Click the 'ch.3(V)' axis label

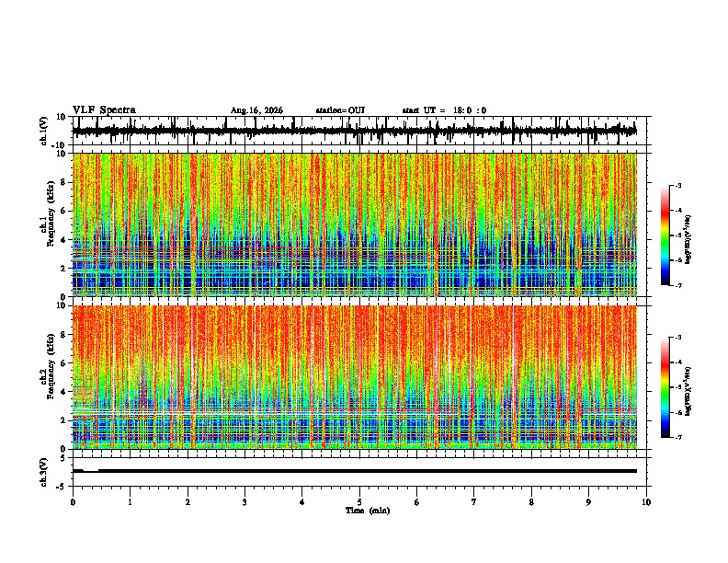(44, 472)
